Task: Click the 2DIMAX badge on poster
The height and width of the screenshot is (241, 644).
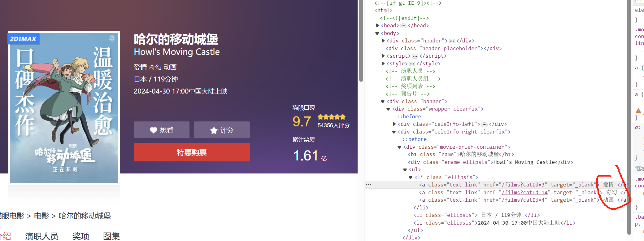Action: (x=24, y=39)
